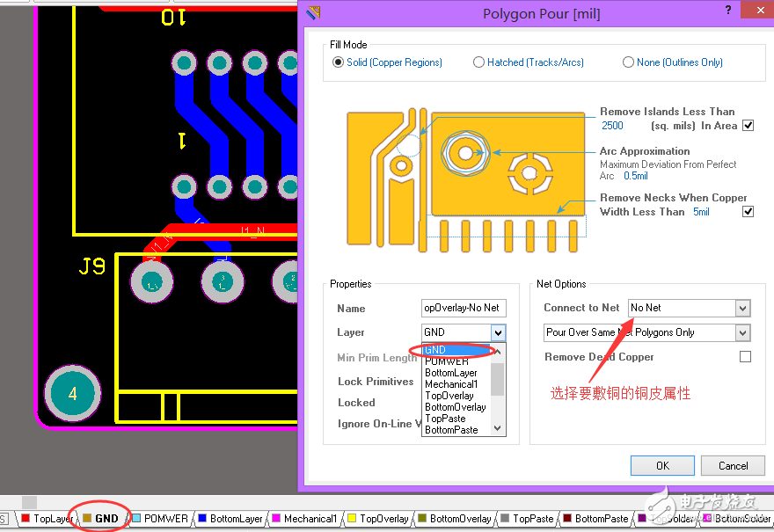Edit the 2500 sq. mils island value
Screen dimensions: 774x532
pos(612,126)
